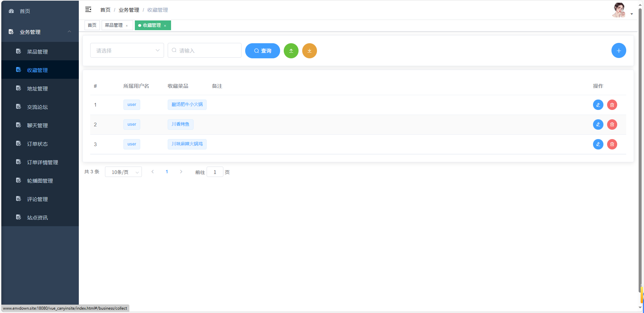Delete the 川香烤鱼 collection record

pyautogui.click(x=612, y=124)
